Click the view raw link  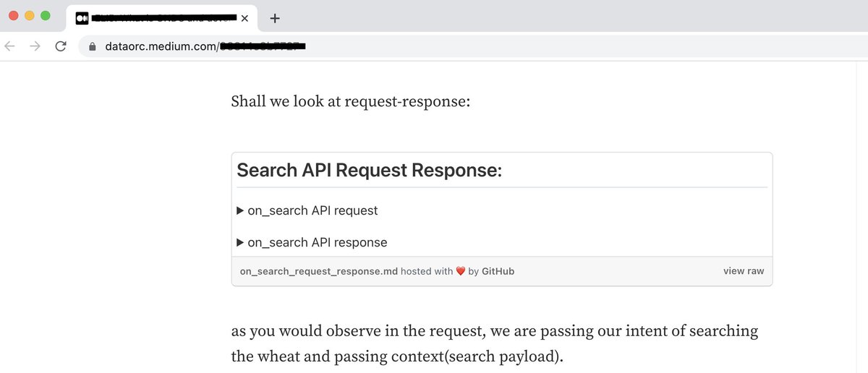[x=744, y=271]
